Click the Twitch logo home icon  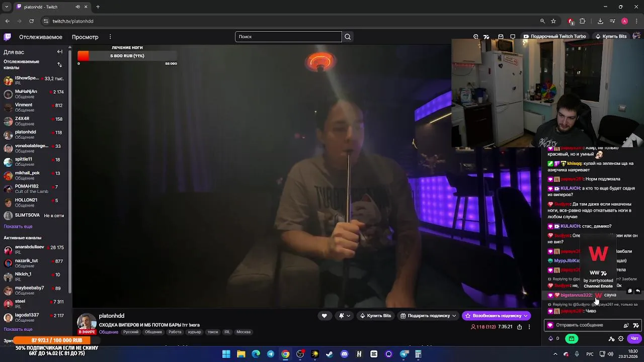[8, 37]
